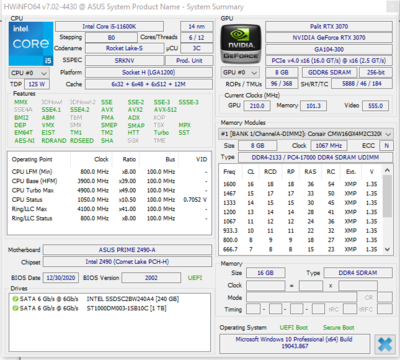Open the GPU #0 selector dropdown
This screenshot has width=400, height=360.
point(240,72)
